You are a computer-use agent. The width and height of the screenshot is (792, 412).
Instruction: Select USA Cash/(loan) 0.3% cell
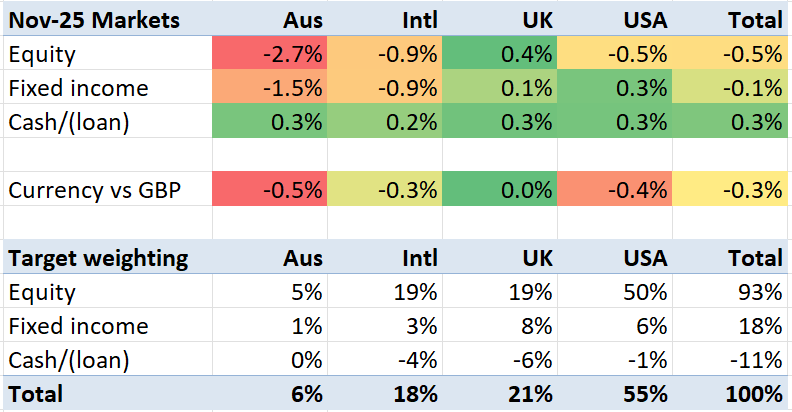[615, 122]
